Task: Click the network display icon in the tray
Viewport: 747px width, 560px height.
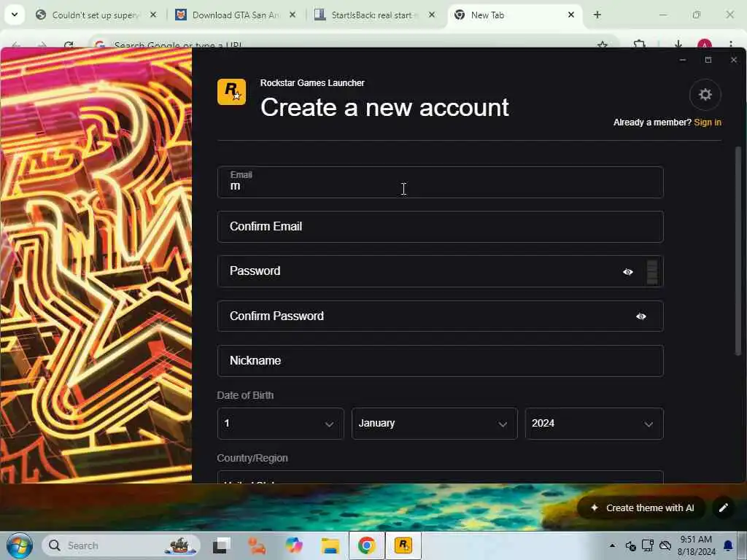Action: [648, 545]
